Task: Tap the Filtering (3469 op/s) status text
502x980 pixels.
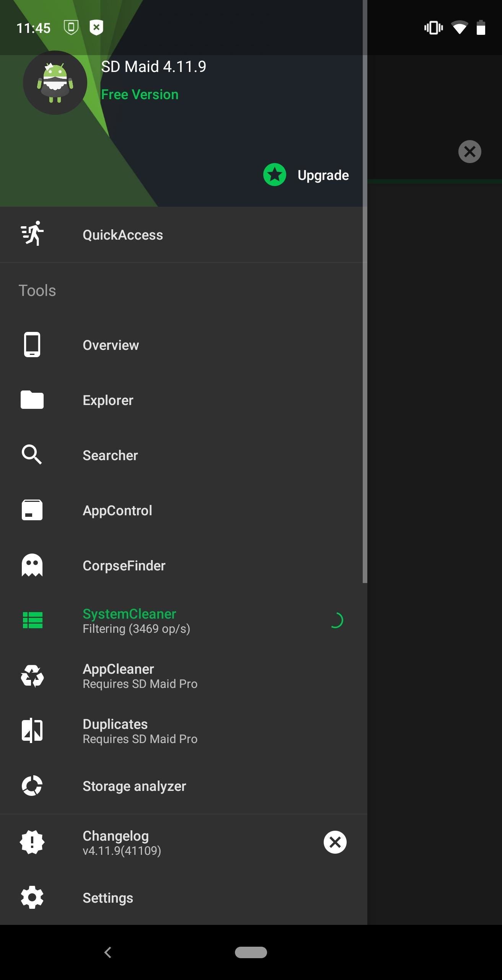Action: pos(136,629)
